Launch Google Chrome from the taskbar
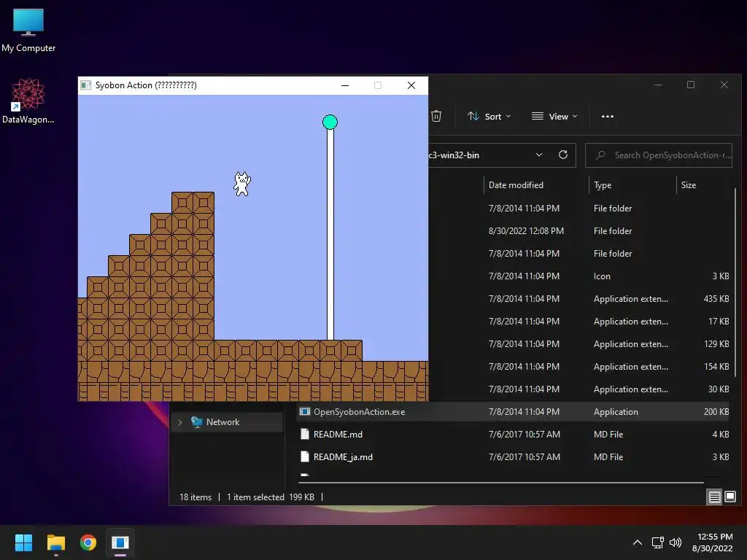 [x=88, y=542]
